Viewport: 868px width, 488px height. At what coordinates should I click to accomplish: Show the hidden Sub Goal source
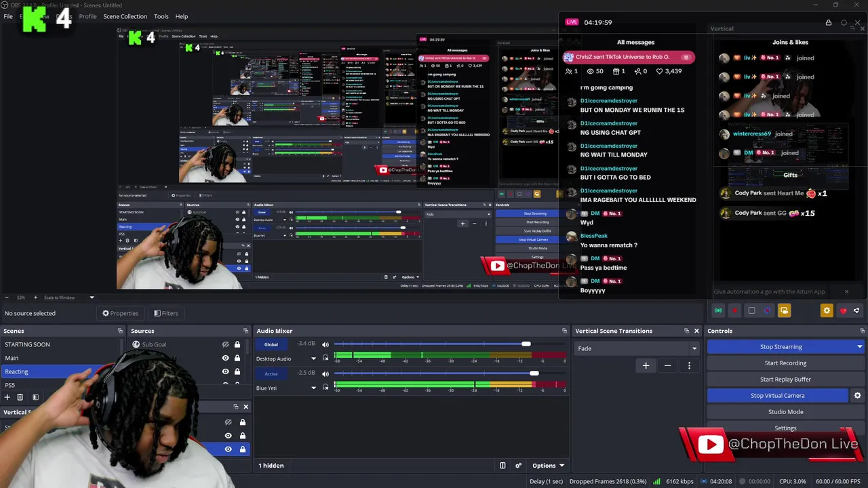tap(226, 344)
